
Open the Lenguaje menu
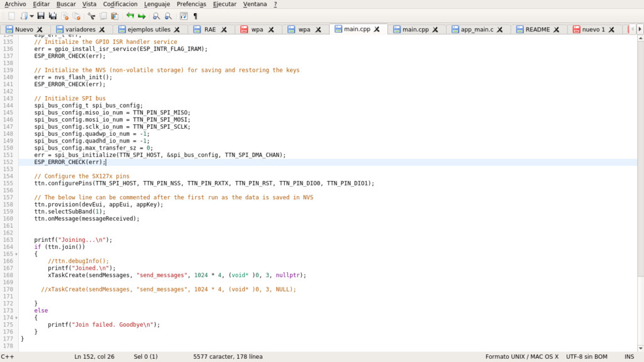click(x=157, y=4)
